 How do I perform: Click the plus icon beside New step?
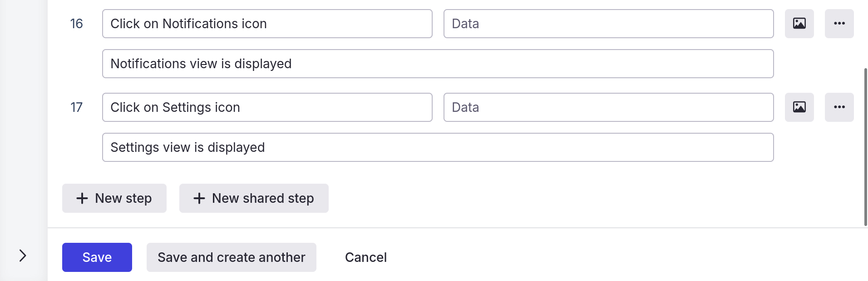[x=82, y=198]
